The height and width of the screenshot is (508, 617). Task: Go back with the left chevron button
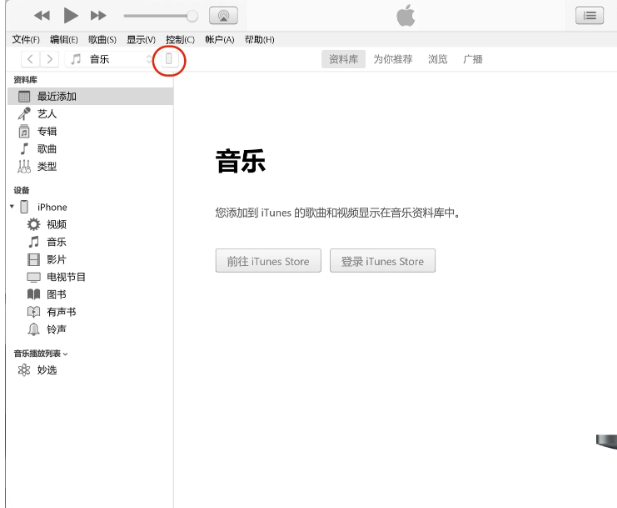tap(30, 59)
